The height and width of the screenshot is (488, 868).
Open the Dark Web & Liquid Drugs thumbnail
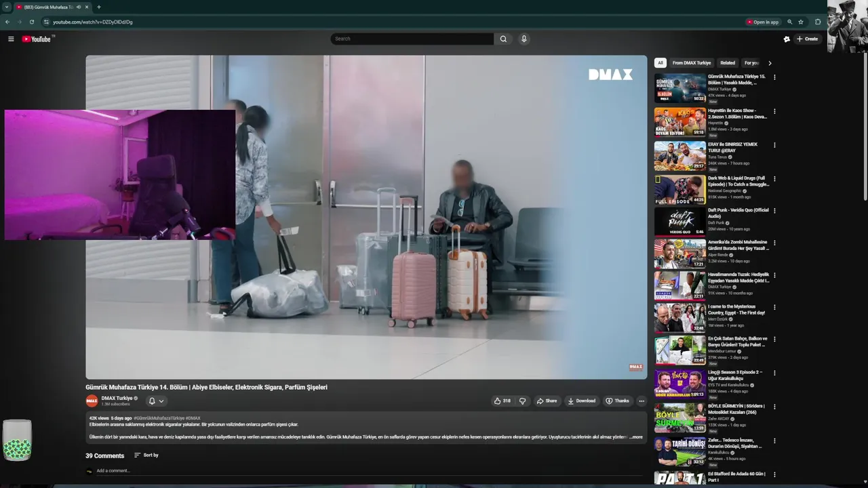[x=679, y=190]
